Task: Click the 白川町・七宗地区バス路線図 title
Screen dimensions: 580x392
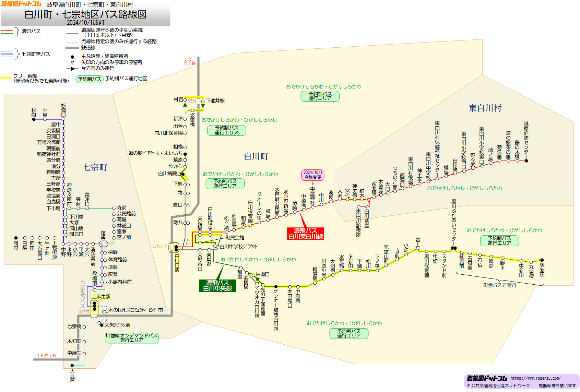Action: coord(86,14)
